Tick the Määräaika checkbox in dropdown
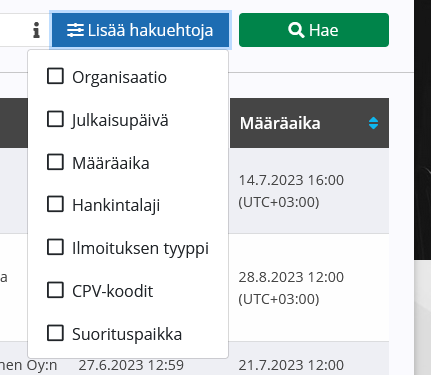Viewport: 431px width, 375px height. pos(55,162)
